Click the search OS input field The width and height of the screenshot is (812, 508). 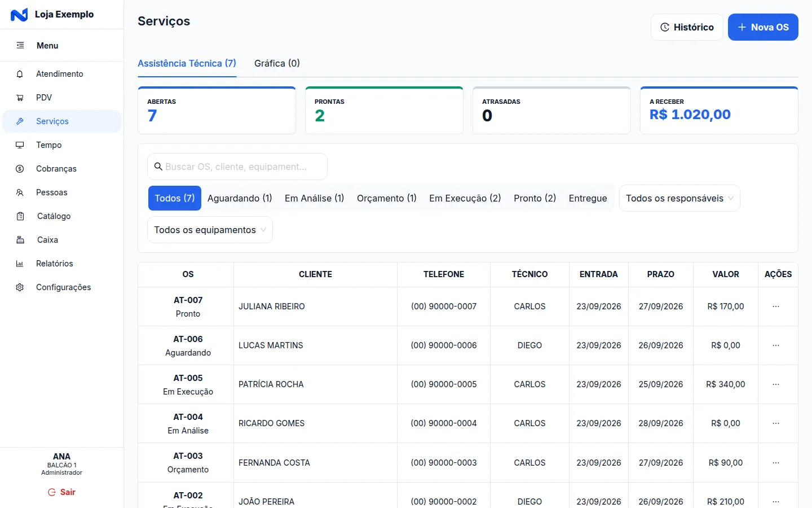click(x=237, y=167)
